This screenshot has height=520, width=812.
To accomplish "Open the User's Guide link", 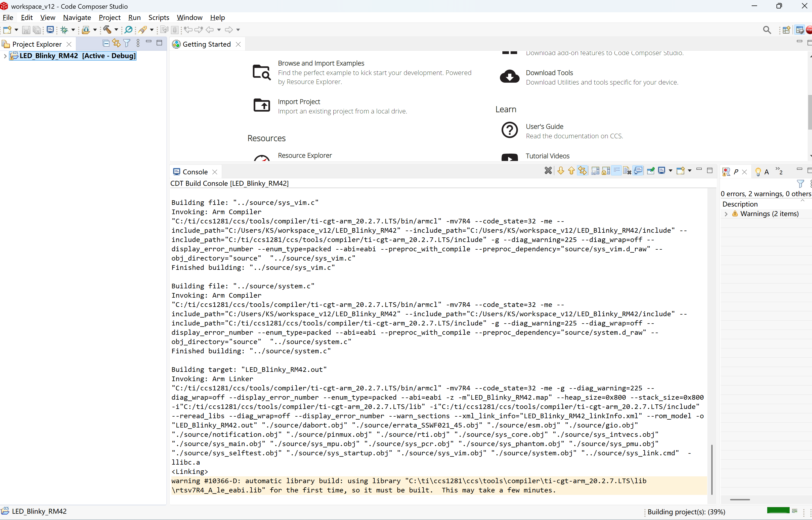I will pos(544,127).
